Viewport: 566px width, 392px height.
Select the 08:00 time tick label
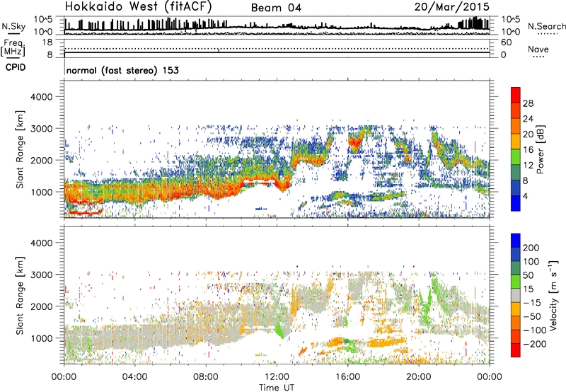(206, 377)
